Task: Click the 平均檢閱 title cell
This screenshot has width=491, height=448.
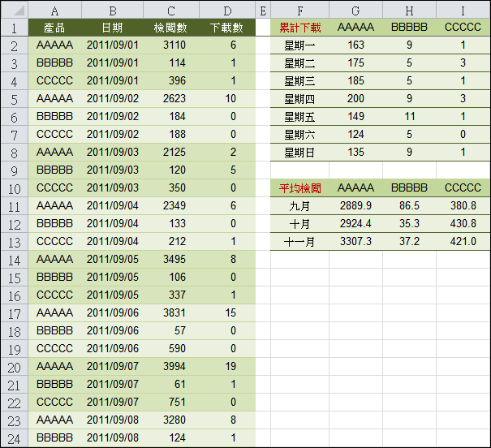Action: pyautogui.click(x=300, y=188)
